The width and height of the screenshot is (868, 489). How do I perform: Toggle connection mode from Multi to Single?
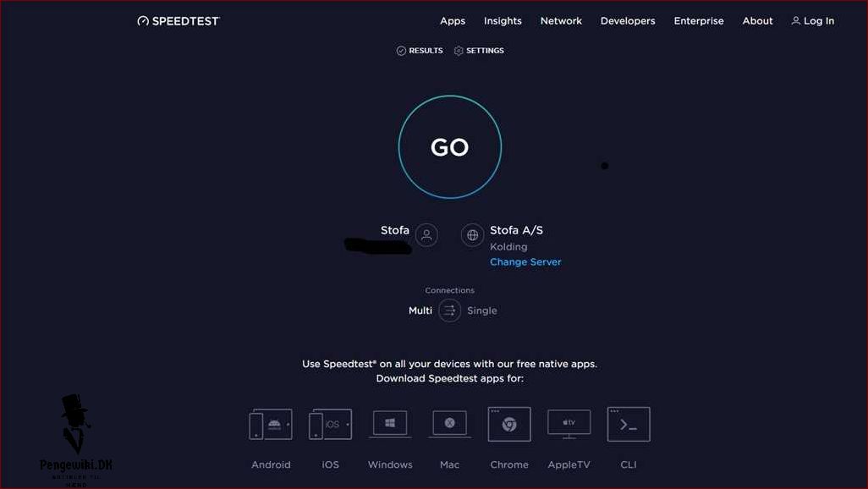pos(481,310)
